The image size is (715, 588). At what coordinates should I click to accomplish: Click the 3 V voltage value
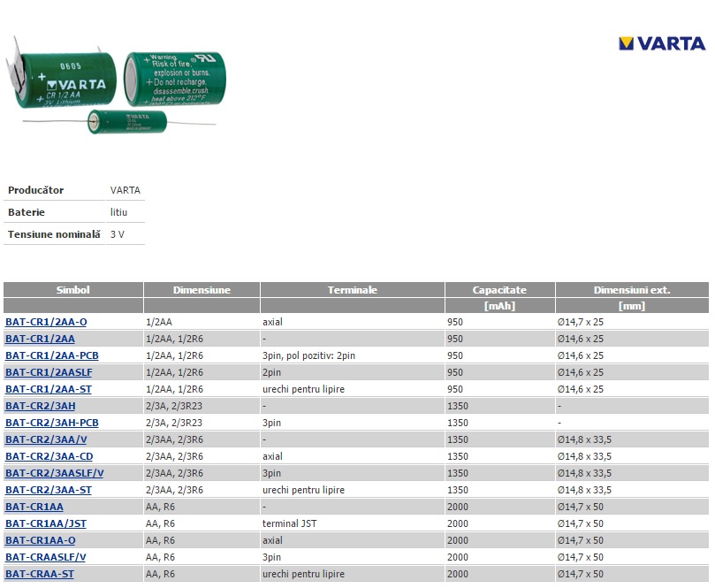[118, 234]
